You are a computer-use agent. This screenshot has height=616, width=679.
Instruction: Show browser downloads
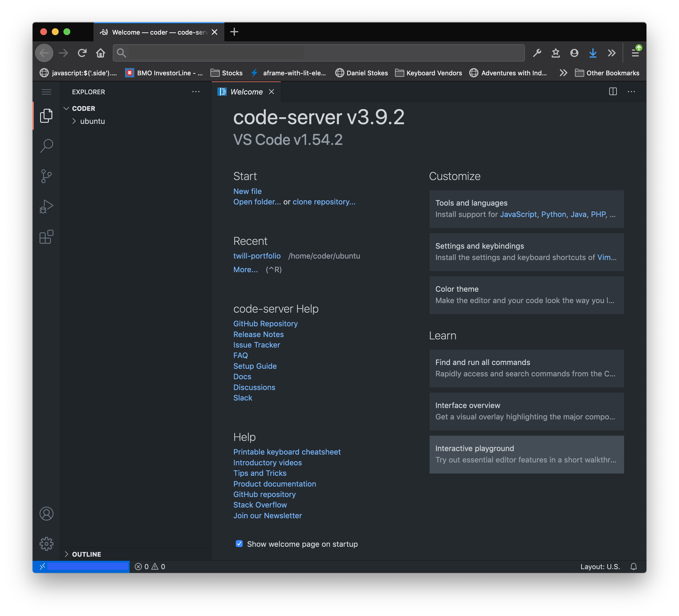tap(593, 53)
